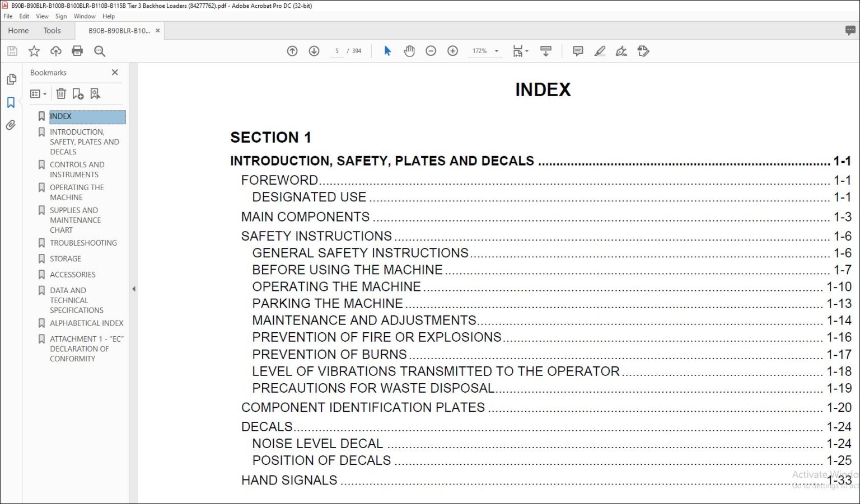The width and height of the screenshot is (860, 504).
Task: Select the highlight text pen tool
Action: click(600, 51)
